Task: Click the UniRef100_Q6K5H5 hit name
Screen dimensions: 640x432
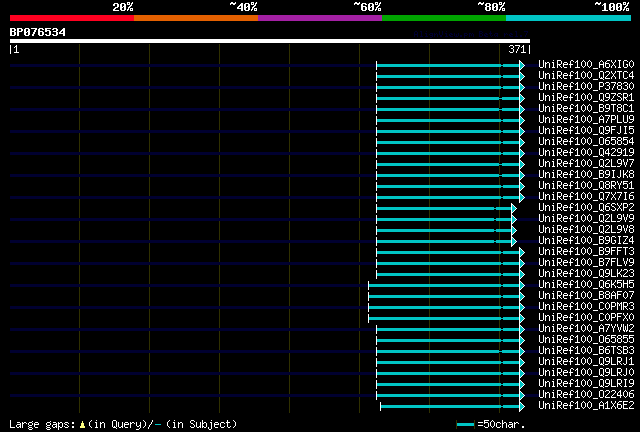Action: [x=586, y=285]
